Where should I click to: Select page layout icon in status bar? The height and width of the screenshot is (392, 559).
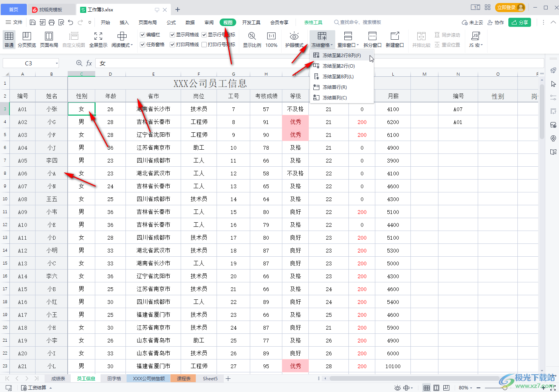coord(437,388)
